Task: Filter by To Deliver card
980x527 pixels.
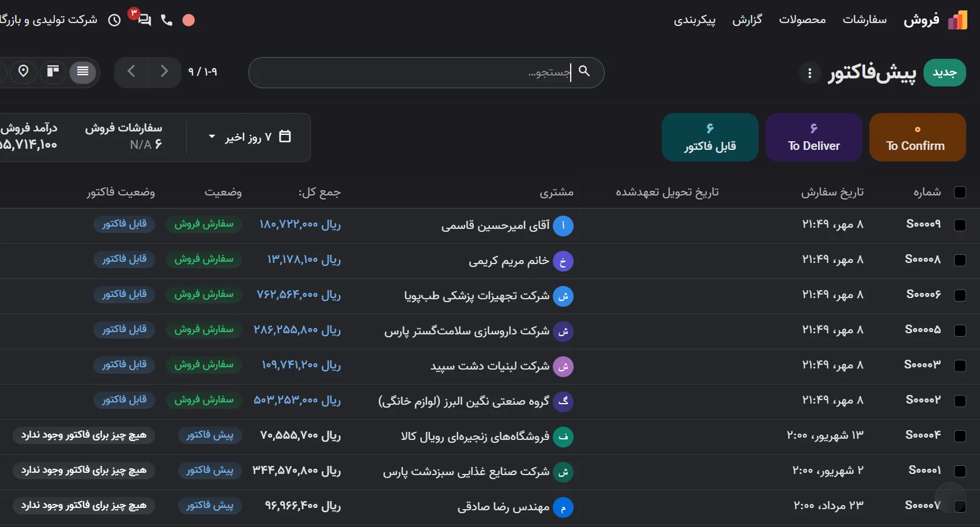Action: click(x=814, y=137)
